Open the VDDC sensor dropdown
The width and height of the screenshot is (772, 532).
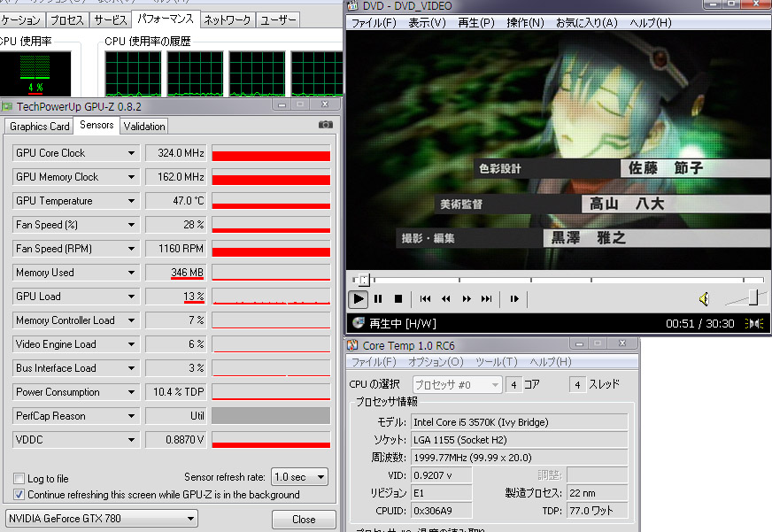131,440
